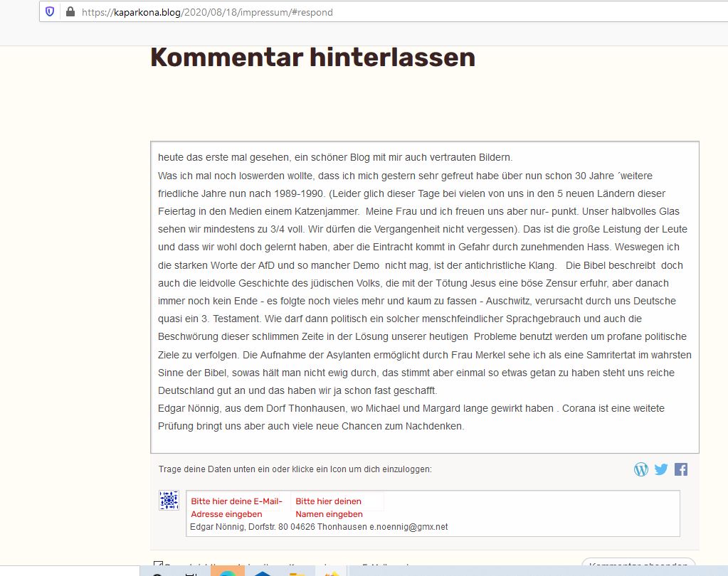
Task: Open the highlighted browser icon in taskbar
Action: tap(227, 570)
